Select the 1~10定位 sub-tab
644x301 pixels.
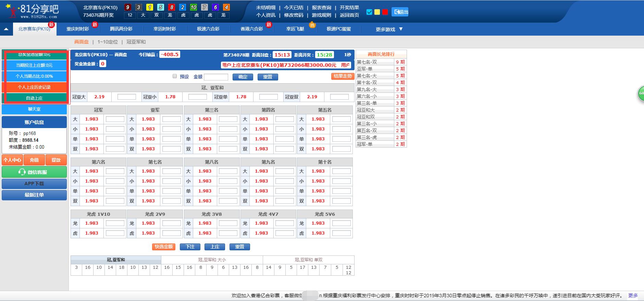tap(108, 42)
